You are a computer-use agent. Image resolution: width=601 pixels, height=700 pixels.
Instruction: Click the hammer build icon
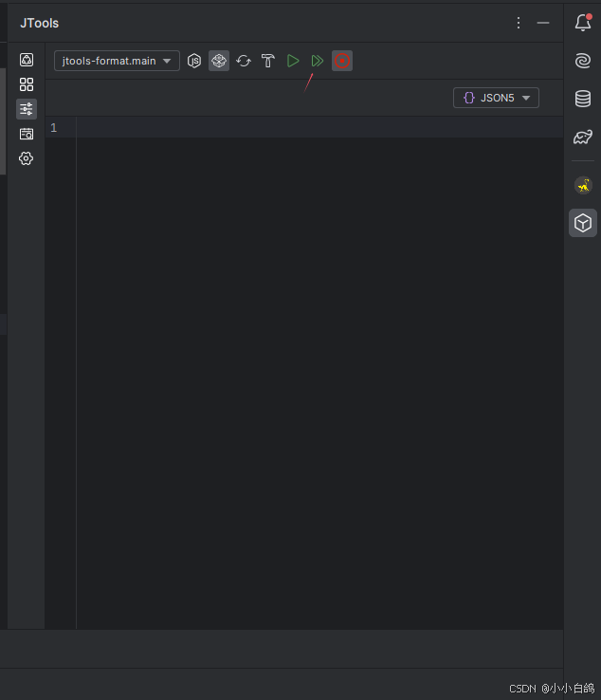point(268,61)
